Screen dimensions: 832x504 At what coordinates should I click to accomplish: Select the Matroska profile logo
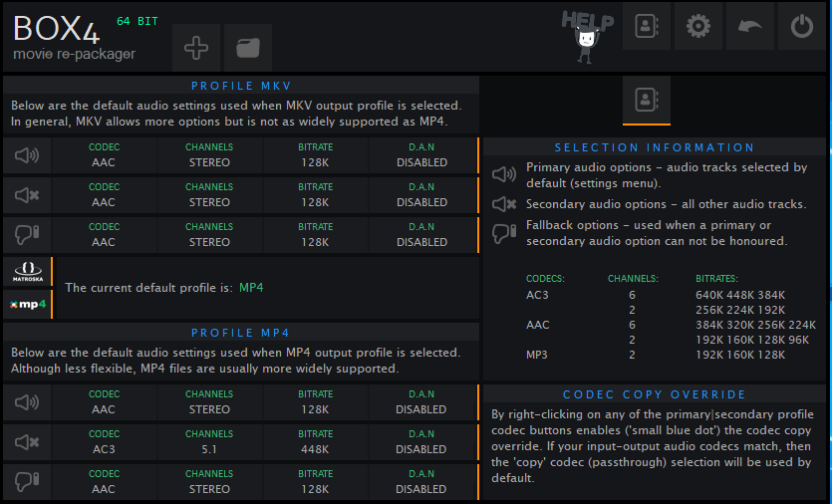pos(27,271)
